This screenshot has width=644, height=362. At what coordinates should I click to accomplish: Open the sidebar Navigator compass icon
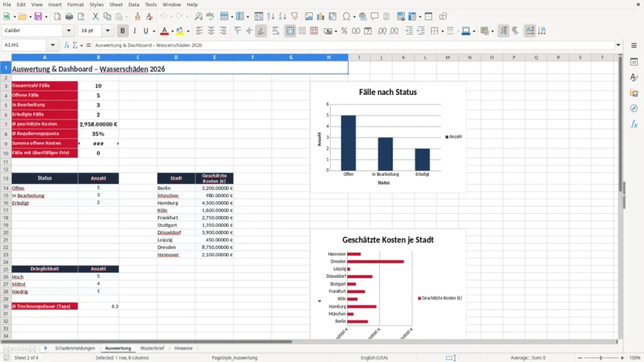point(634,108)
